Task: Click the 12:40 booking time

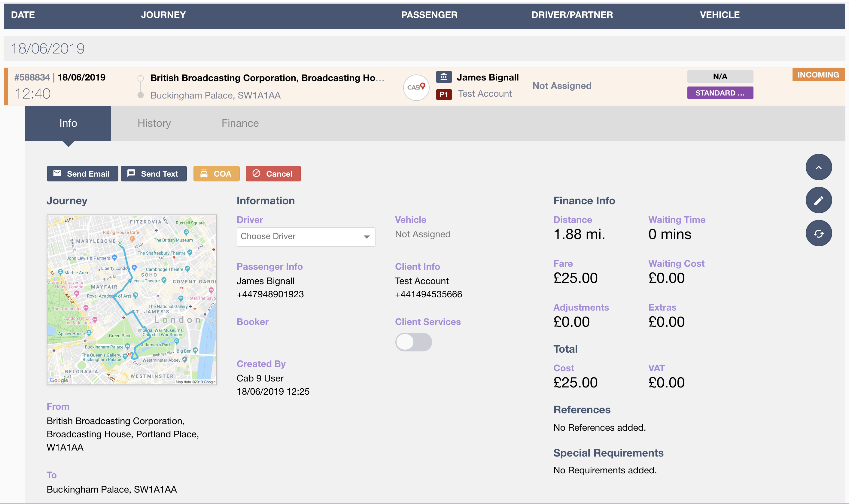Action: pyautogui.click(x=33, y=94)
